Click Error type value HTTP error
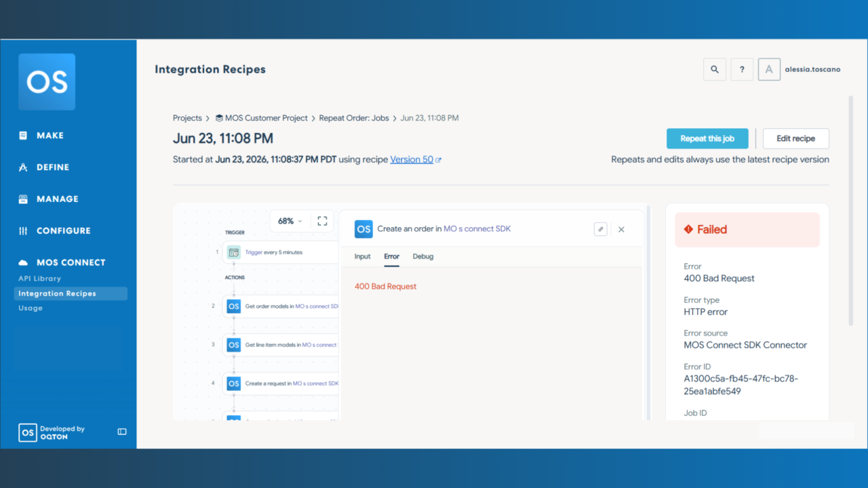The width and height of the screenshot is (868, 488). tap(706, 312)
